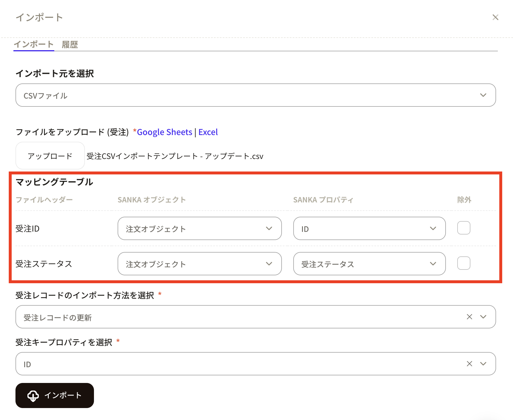Click the cloud download icon on import button
Image resolution: width=513 pixels, height=420 pixels.
pos(33,396)
